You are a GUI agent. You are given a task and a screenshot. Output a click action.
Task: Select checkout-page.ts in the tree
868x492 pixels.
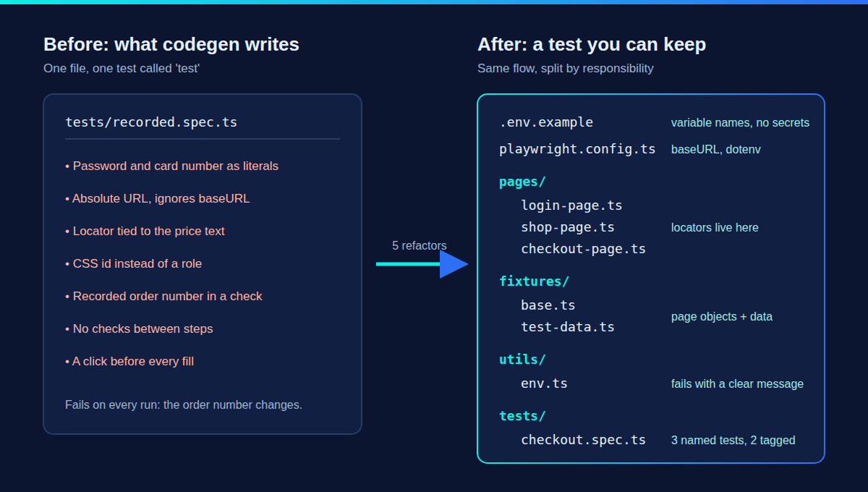point(583,249)
